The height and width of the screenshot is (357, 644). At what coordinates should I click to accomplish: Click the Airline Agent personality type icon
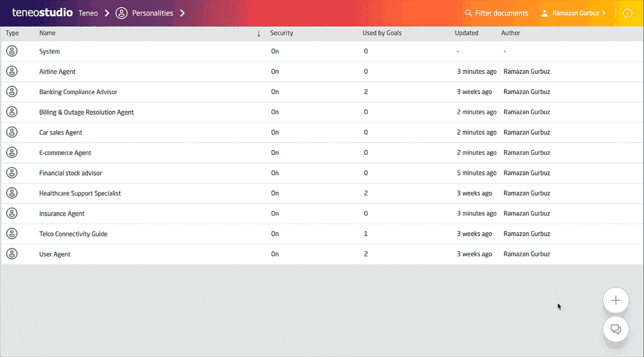pyautogui.click(x=12, y=71)
